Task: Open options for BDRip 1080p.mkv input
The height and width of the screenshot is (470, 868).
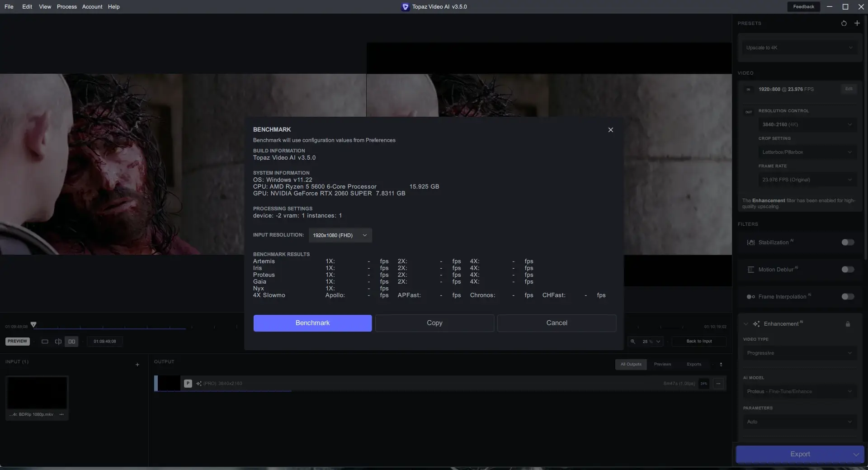Action: click(x=61, y=414)
